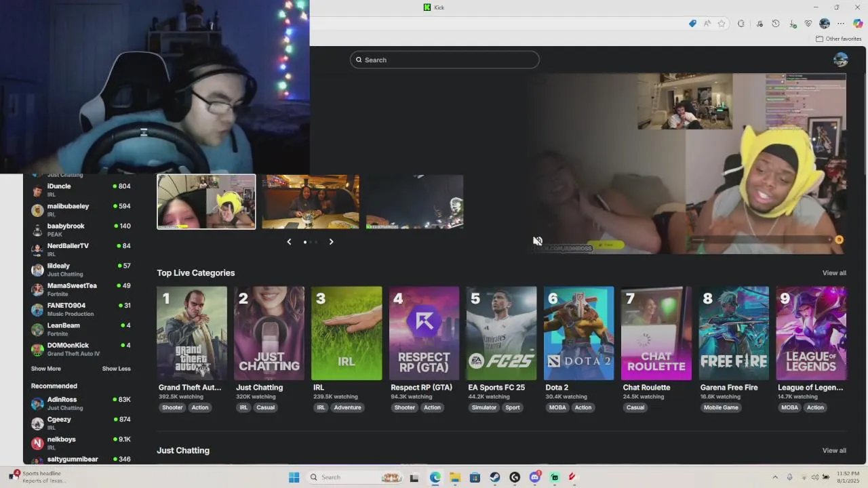Open the League of Legends category card

(x=811, y=333)
